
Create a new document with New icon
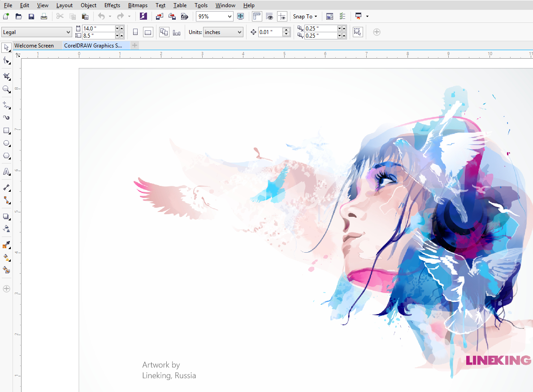pos(6,16)
